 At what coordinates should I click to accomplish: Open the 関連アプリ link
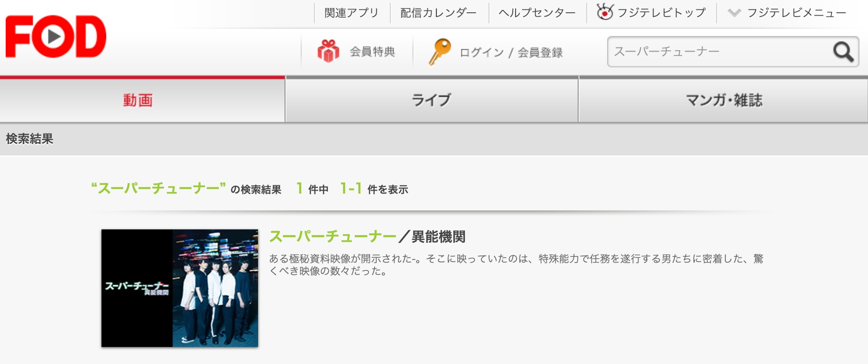coord(351,13)
